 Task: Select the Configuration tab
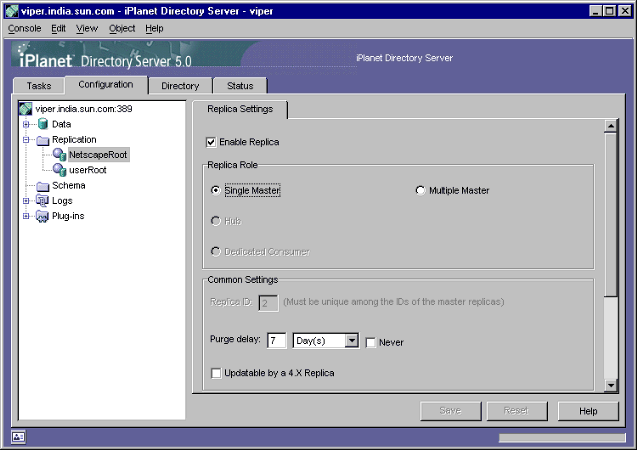click(x=106, y=84)
